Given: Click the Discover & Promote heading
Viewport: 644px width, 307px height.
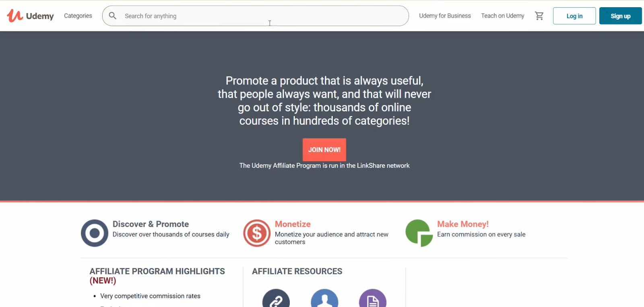Looking at the screenshot, I should [x=151, y=224].
